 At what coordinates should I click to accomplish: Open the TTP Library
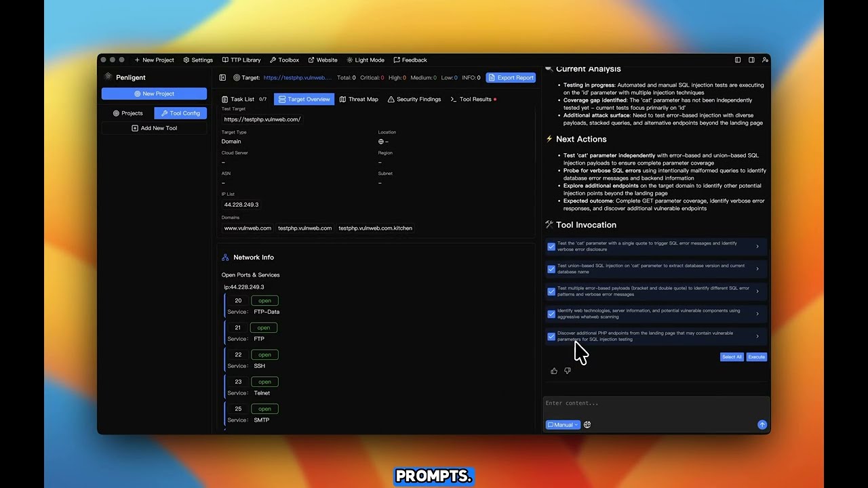(241, 60)
